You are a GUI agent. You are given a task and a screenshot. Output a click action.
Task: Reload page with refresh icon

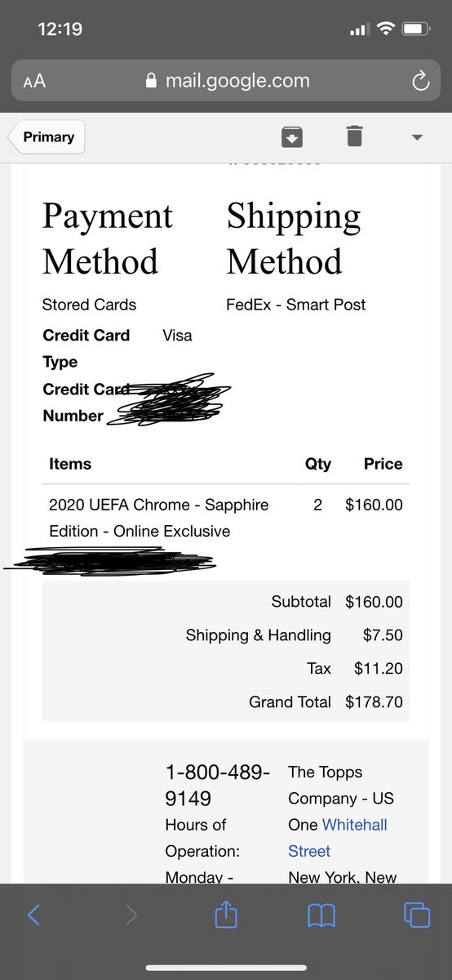tap(421, 81)
